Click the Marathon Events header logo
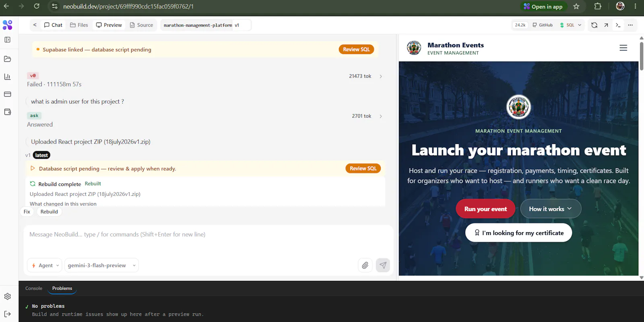 coord(414,48)
